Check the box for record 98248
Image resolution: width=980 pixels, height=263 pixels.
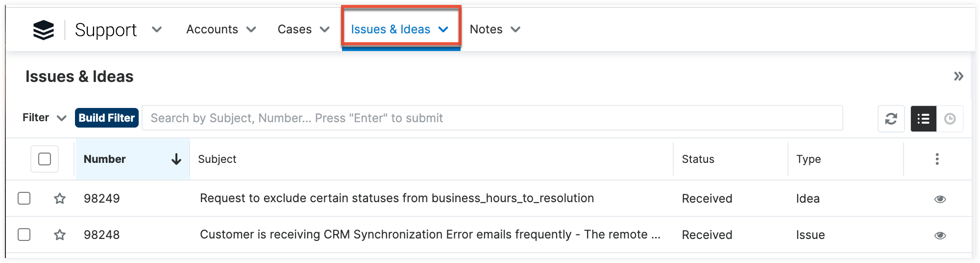tap(24, 235)
